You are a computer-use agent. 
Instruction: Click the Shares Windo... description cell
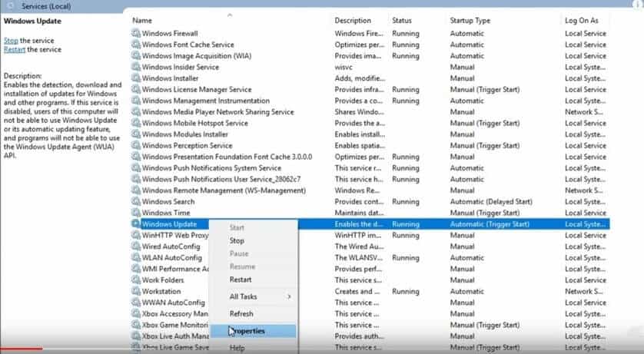pyautogui.click(x=359, y=111)
